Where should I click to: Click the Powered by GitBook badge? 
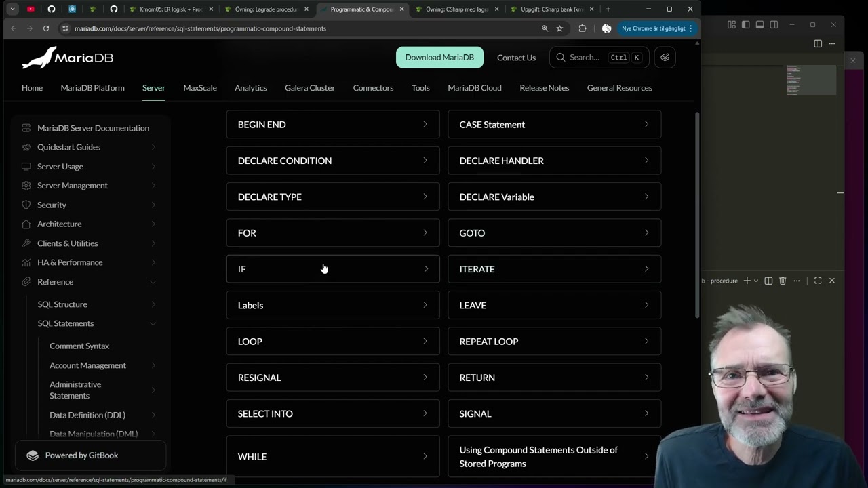click(x=90, y=455)
